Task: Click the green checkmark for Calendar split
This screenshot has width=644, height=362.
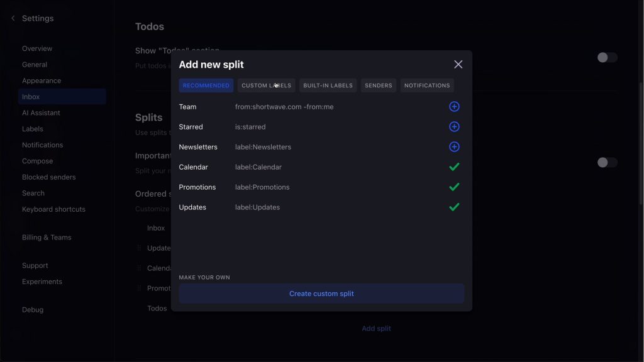Action: (x=454, y=167)
